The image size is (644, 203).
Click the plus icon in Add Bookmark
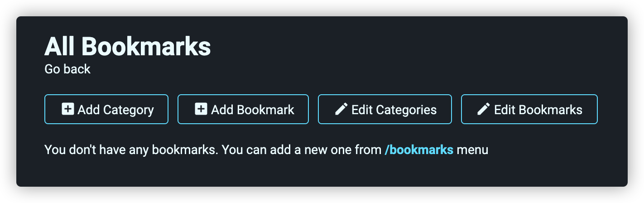[201, 109]
